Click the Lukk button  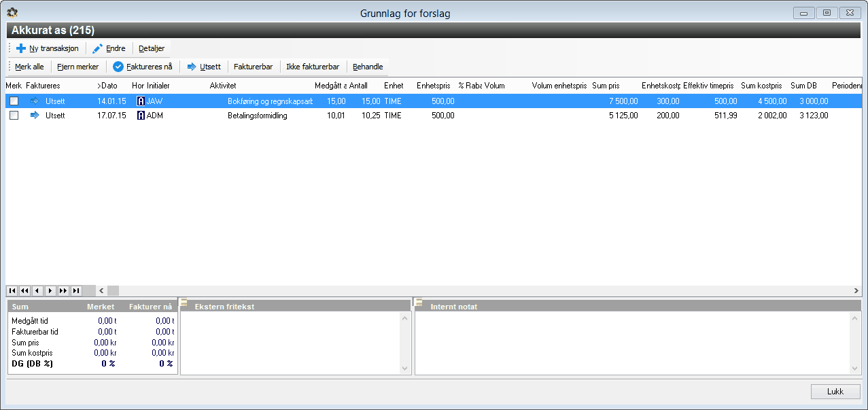835,392
